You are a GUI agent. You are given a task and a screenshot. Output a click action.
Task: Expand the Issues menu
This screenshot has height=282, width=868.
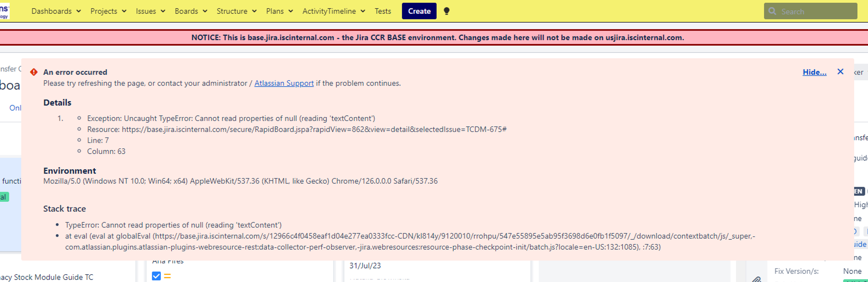point(150,11)
